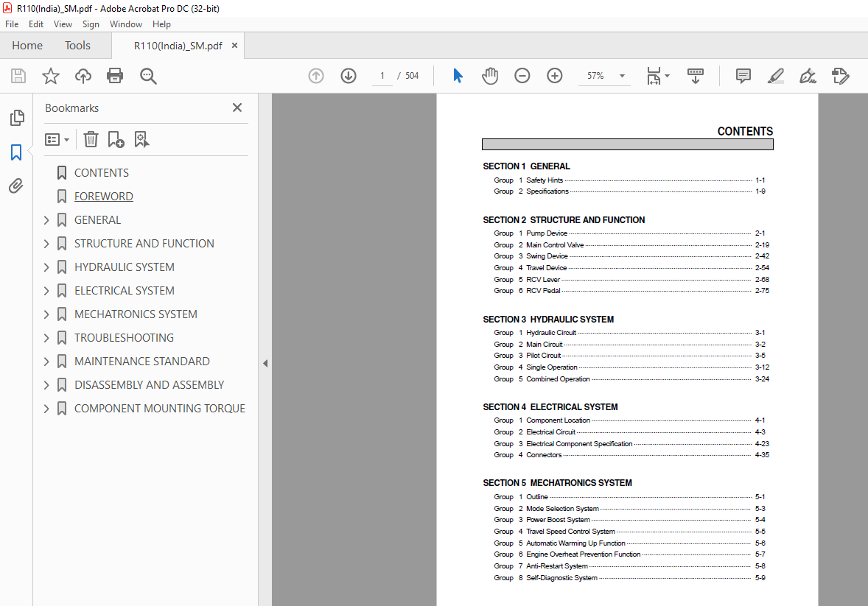Click the Save file icon
The image size is (868, 606).
click(x=18, y=76)
